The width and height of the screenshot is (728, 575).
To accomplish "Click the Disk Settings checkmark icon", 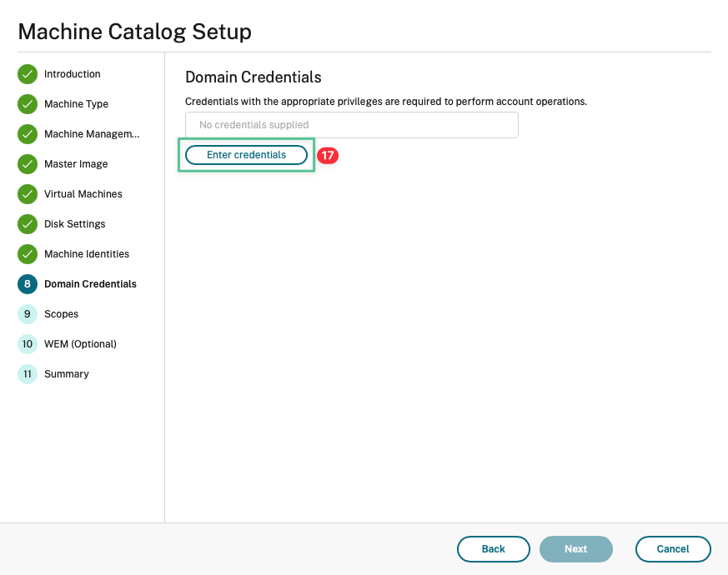I will pyautogui.click(x=28, y=224).
